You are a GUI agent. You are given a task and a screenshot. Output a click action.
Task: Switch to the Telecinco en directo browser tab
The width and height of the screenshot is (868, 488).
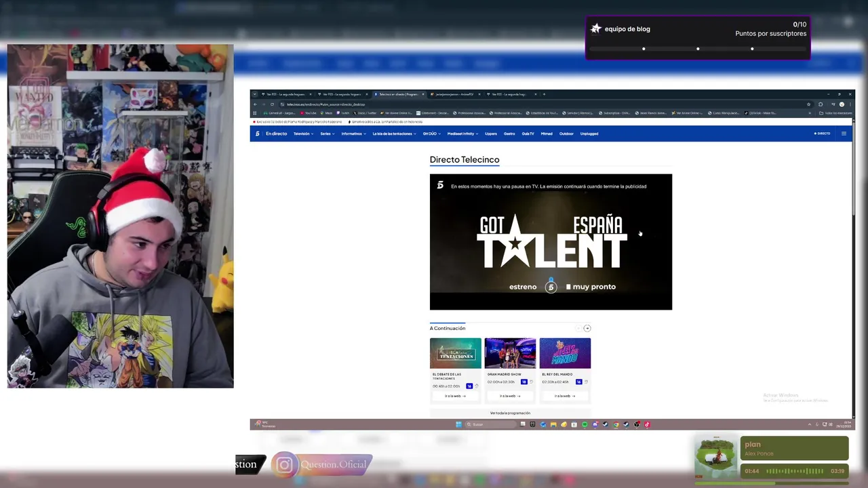point(399,94)
